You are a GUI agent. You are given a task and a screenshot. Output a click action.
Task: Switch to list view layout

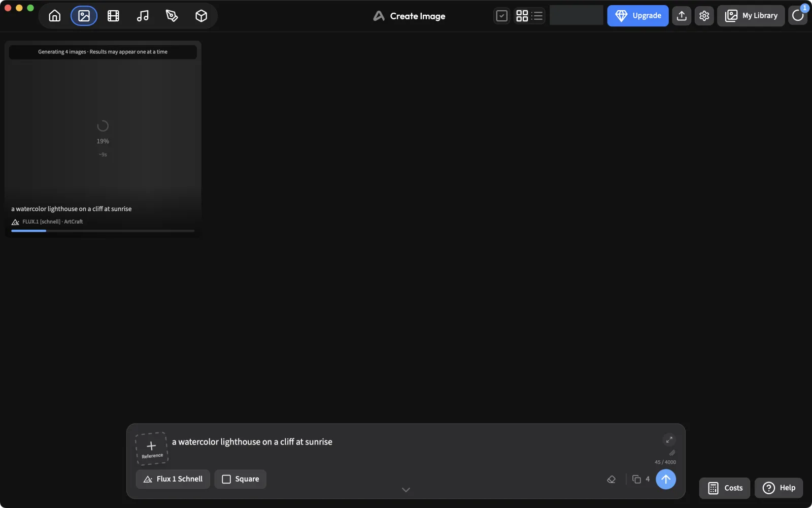537,16
